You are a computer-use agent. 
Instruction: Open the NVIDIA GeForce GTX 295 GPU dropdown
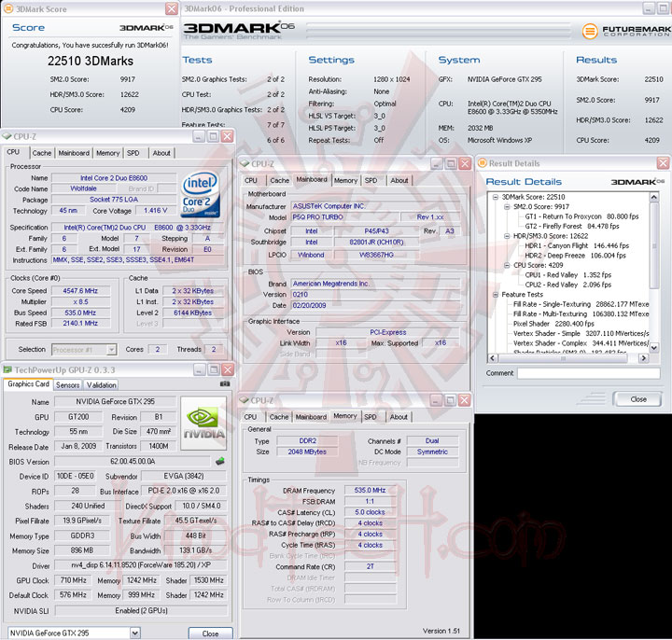(134, 633)
